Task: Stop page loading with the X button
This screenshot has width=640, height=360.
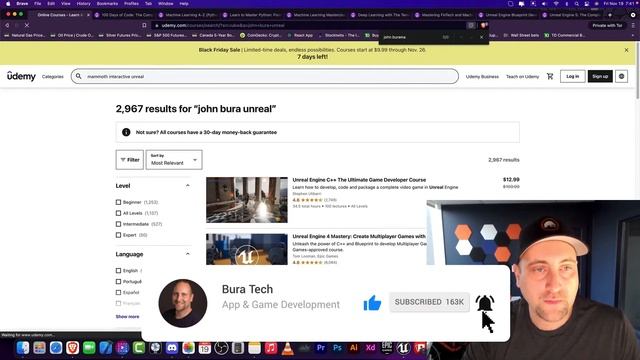Action: tap(27, 25)
